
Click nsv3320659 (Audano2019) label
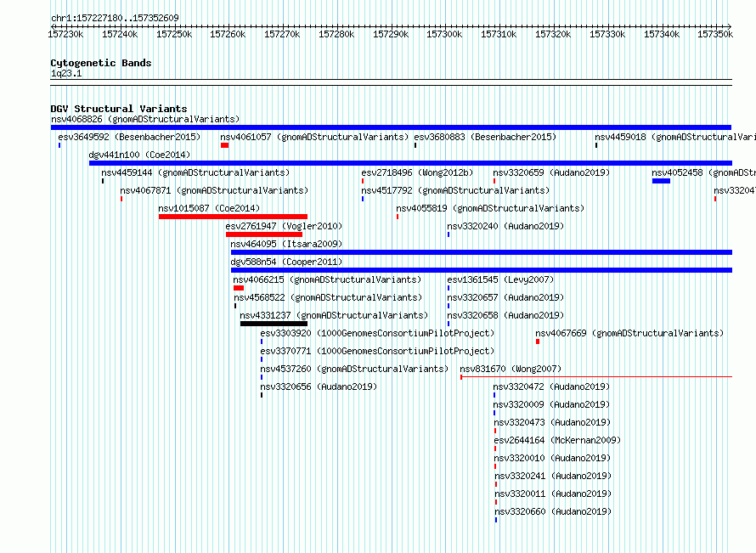551,172
